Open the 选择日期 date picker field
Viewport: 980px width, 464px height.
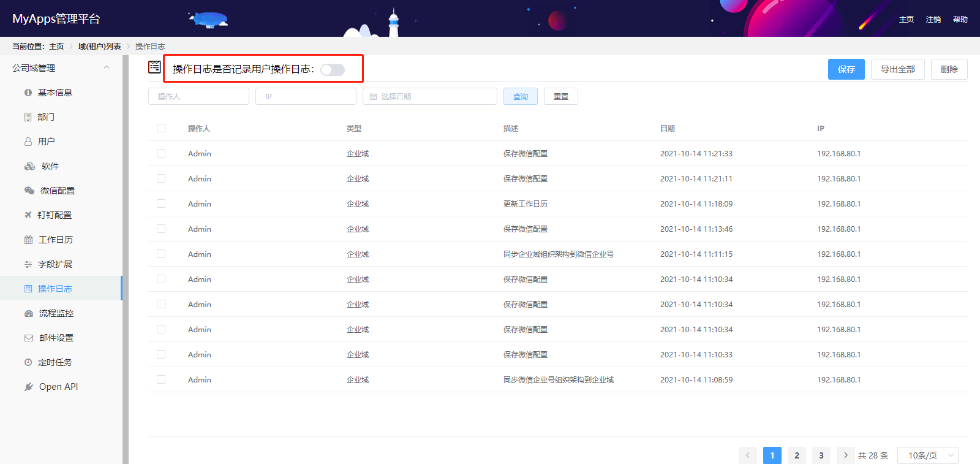(430, 96)
